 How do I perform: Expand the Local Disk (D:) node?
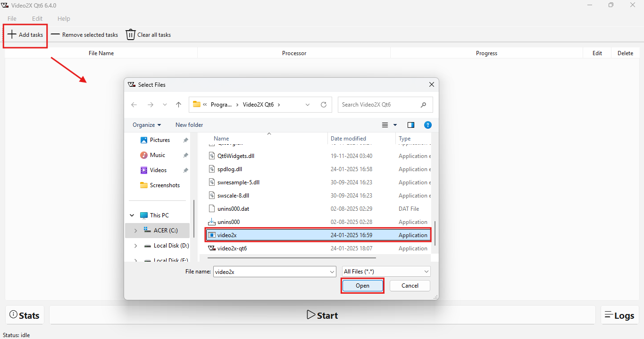tap(136, 246)
